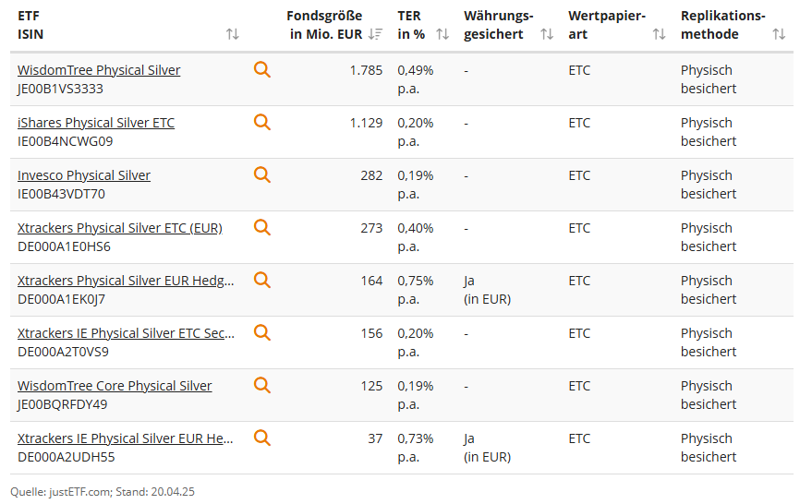Open Xtrackers Physical Silver ETC (EUR) link
The width and height of the screenshot is (812, 504).
coord(120,228)
